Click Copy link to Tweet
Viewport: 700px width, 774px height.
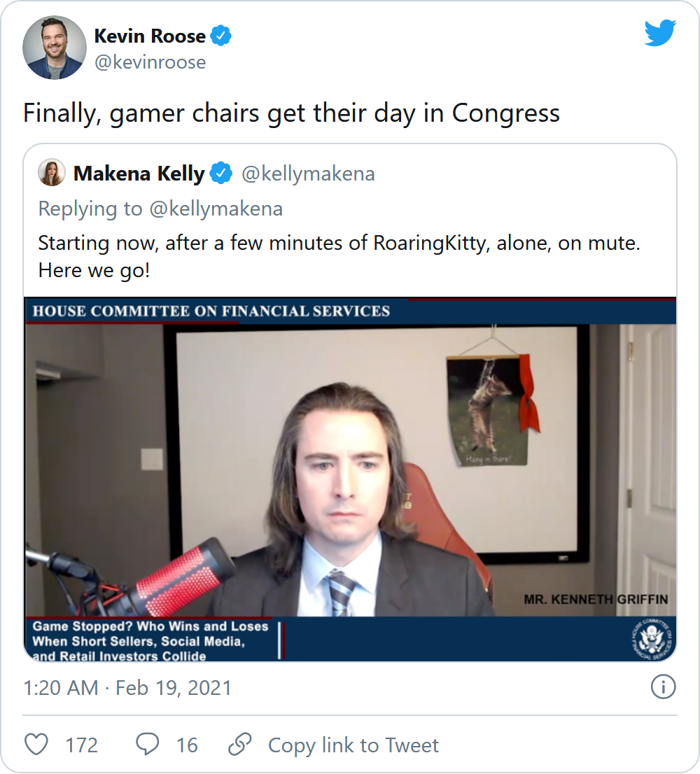[353, 745]
